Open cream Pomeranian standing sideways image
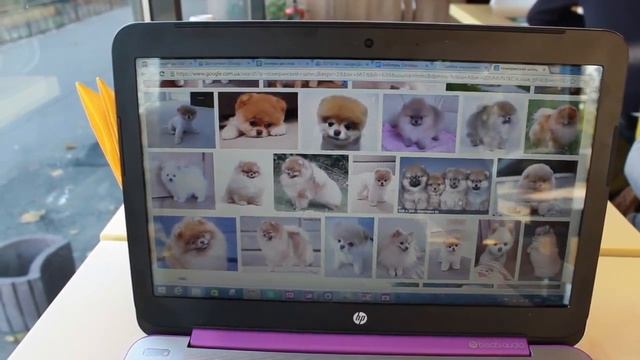 281,245
